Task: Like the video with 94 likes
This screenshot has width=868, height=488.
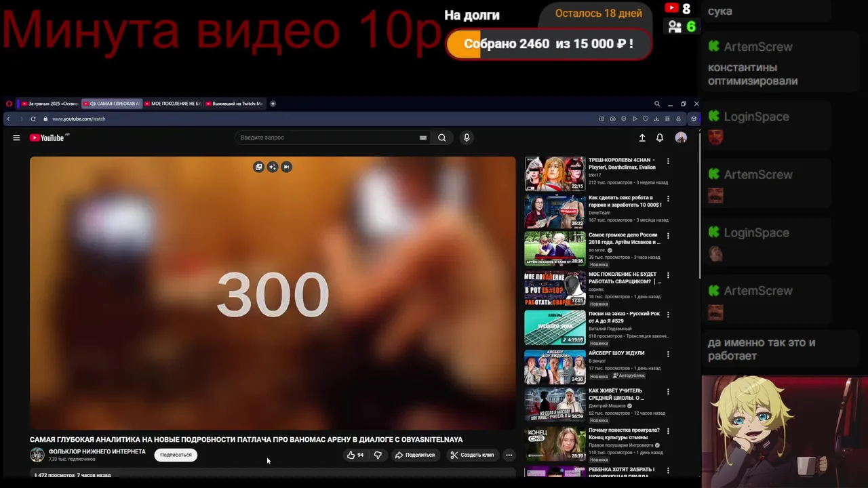Action: [x=355, y=455]
